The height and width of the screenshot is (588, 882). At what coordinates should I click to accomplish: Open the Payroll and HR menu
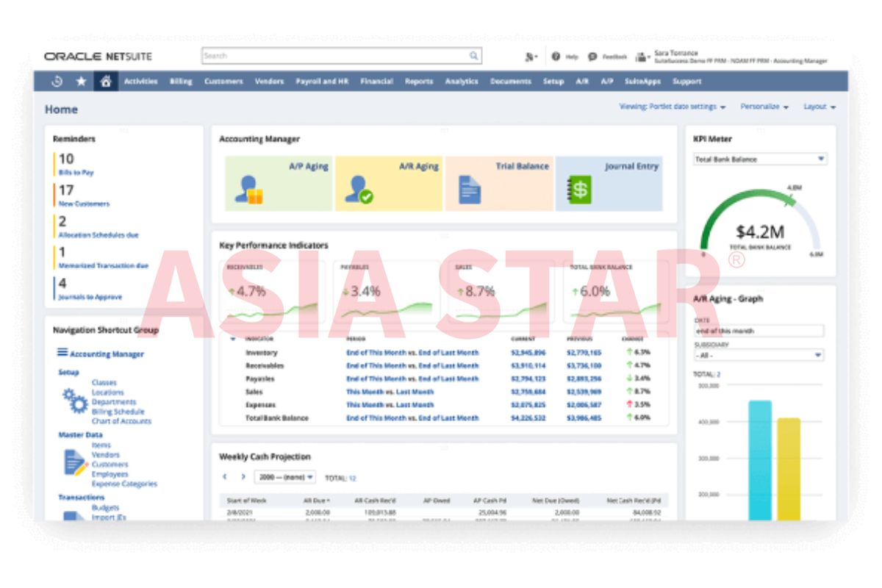(322, 82)
